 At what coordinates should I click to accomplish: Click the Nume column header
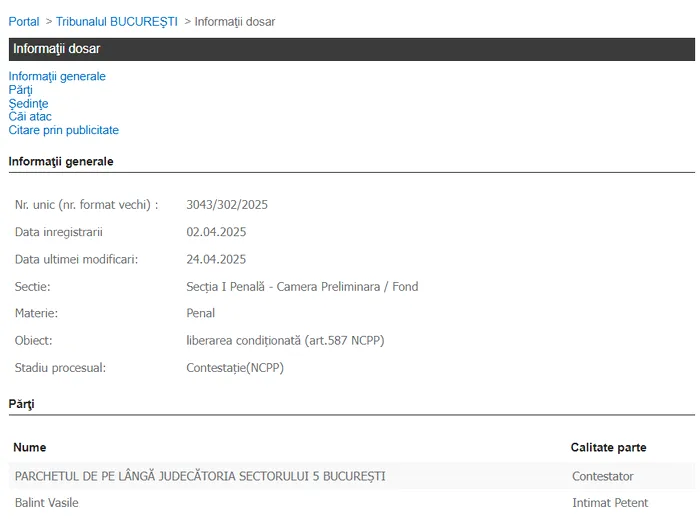[30, 447]
